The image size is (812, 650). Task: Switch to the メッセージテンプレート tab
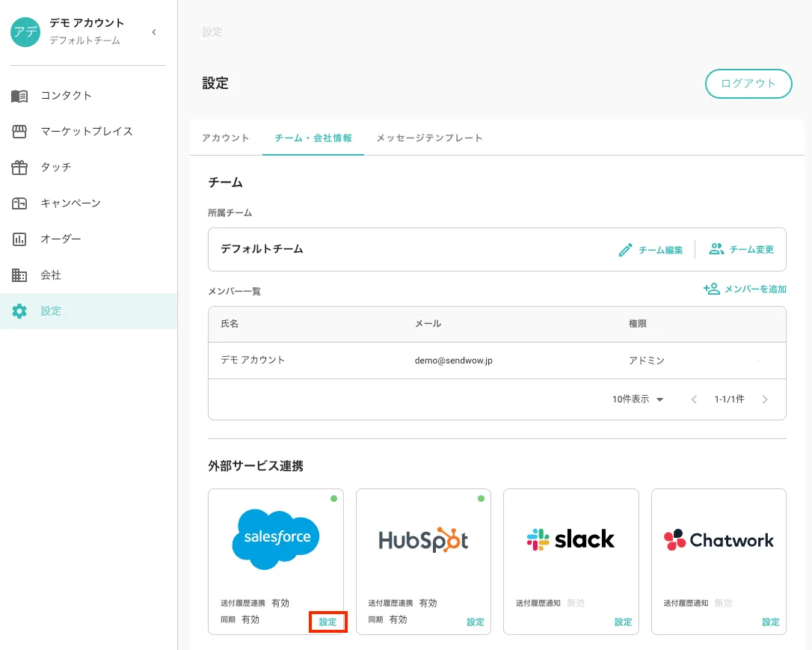click(x=429, y=138)
